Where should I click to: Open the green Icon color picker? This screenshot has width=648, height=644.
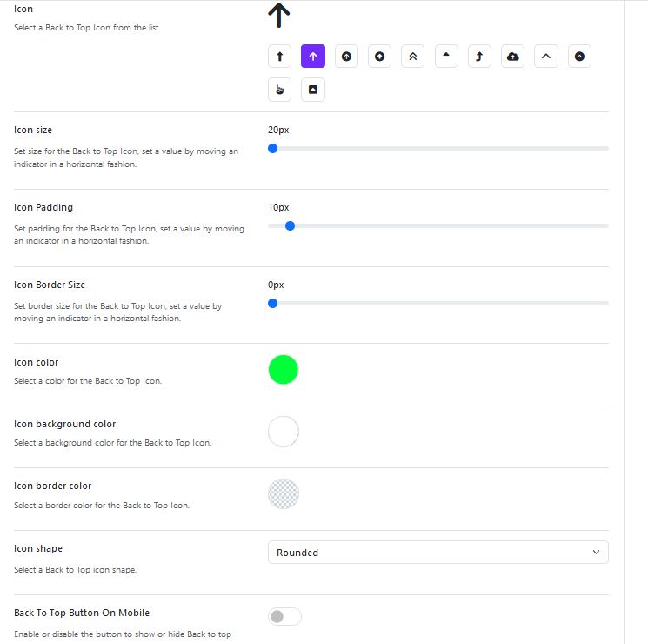point(283,370)
